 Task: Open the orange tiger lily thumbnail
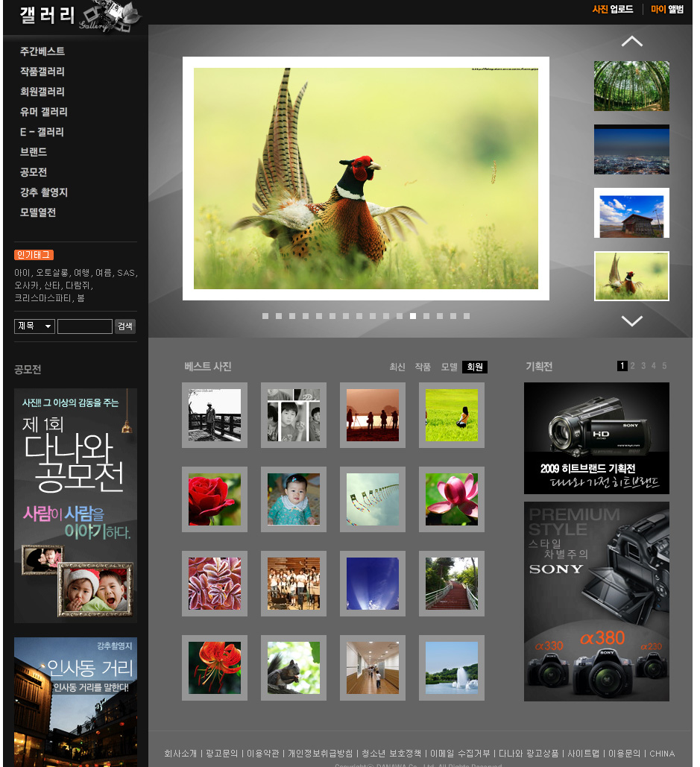click(215, 668)
